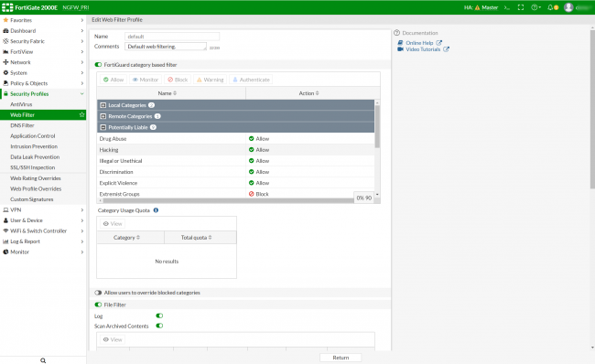The height and width of the screenshot is (364, 595).
Task: Click the FortiView chart icon
Action: click(x=5, y=51)
